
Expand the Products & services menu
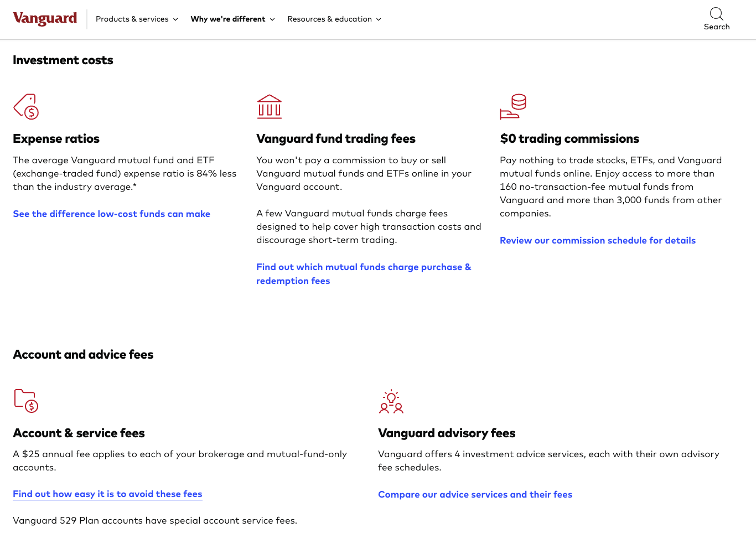coord(137,19)
